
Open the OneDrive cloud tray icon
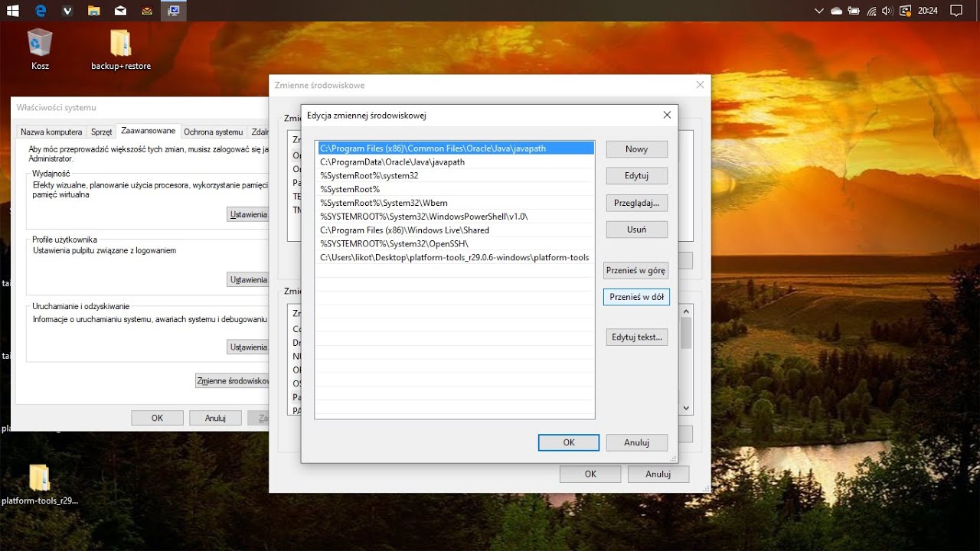[x=836, y=11]
